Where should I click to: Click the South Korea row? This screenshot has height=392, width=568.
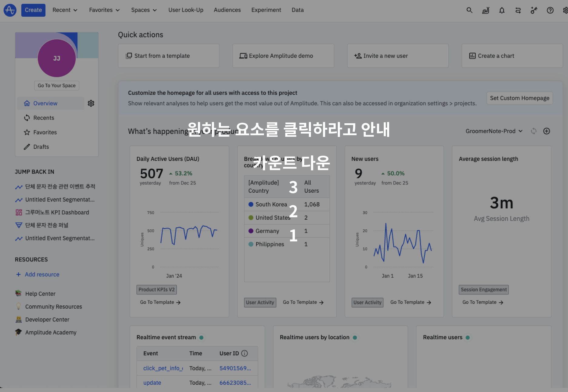287,204
